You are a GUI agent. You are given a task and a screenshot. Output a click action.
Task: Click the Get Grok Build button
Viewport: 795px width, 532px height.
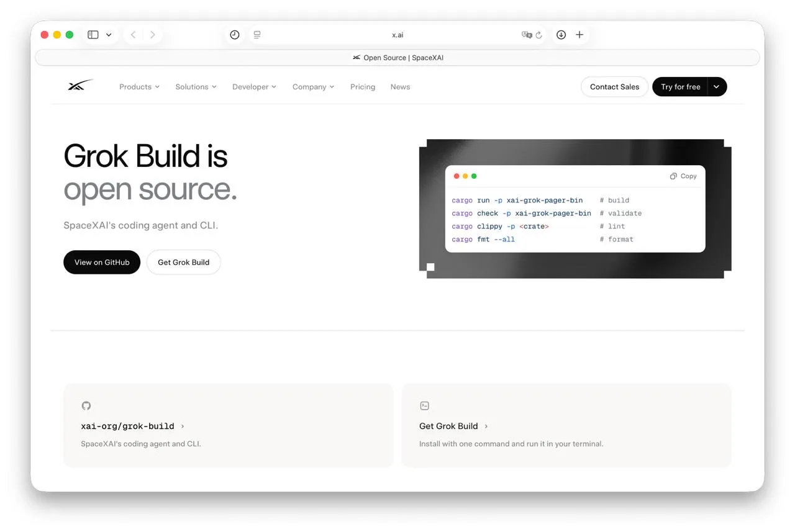coord(184,262)
